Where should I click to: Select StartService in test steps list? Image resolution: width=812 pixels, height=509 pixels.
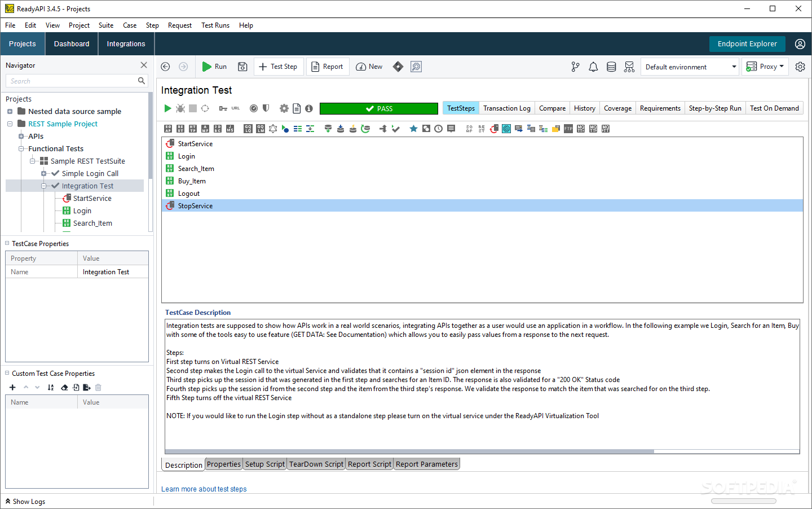[195, 144]
